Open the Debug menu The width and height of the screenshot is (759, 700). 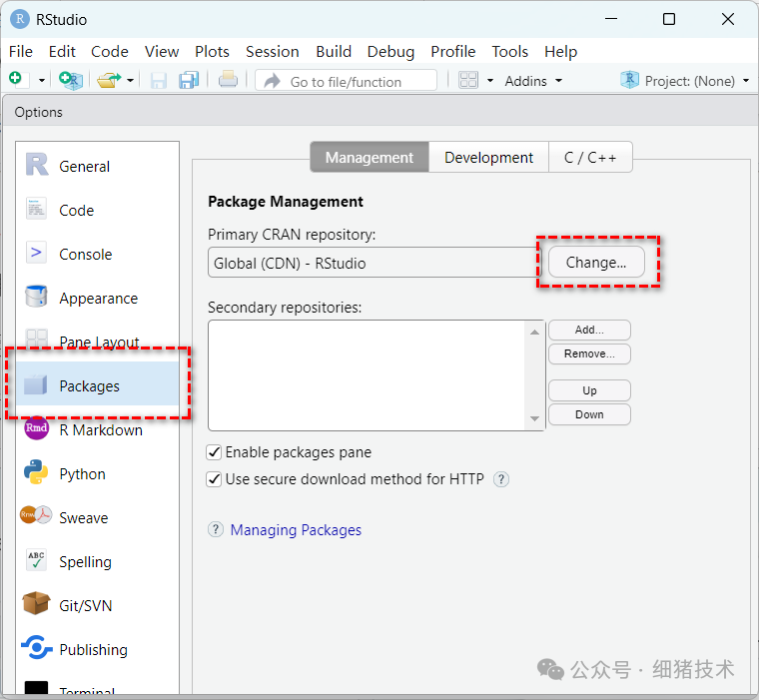point(390,51)
